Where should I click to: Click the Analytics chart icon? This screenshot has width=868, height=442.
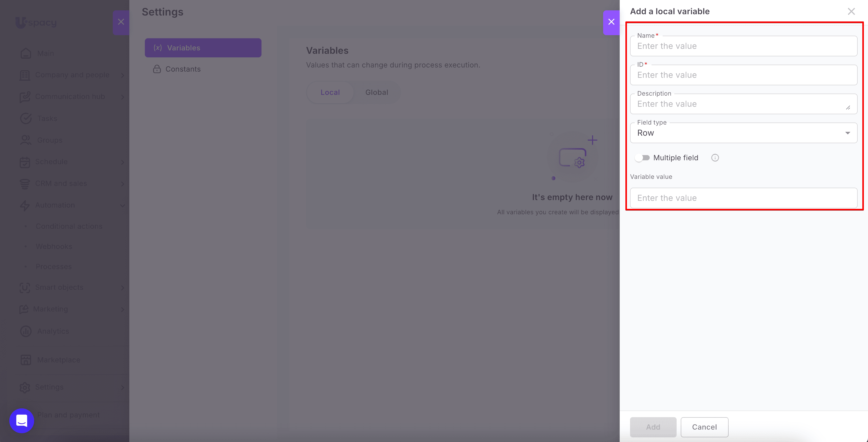point(26,331)
